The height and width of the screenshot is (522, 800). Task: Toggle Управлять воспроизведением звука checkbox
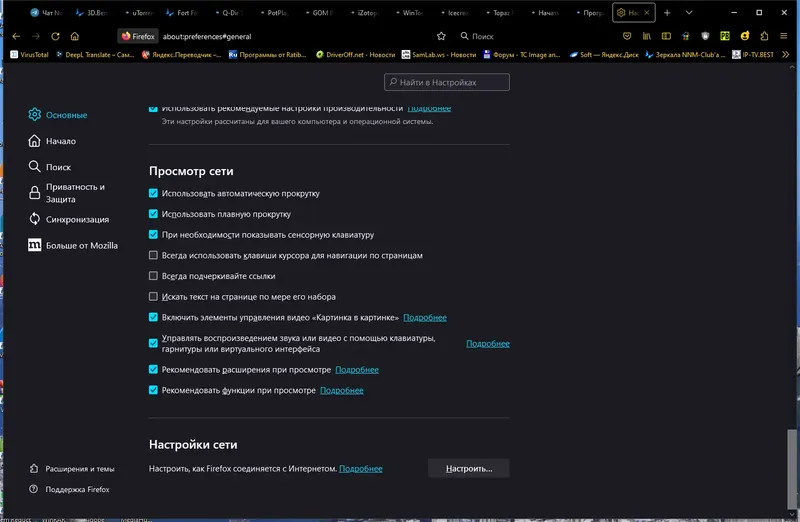tap(153, 343)
